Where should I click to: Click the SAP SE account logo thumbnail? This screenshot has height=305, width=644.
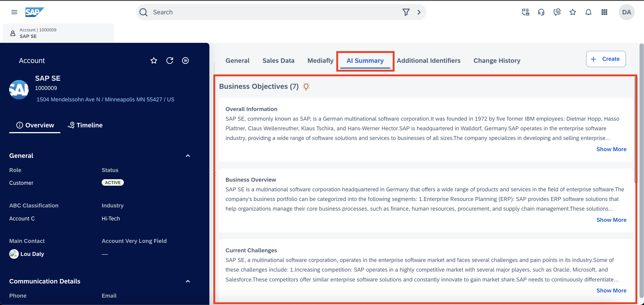(19, 89)
